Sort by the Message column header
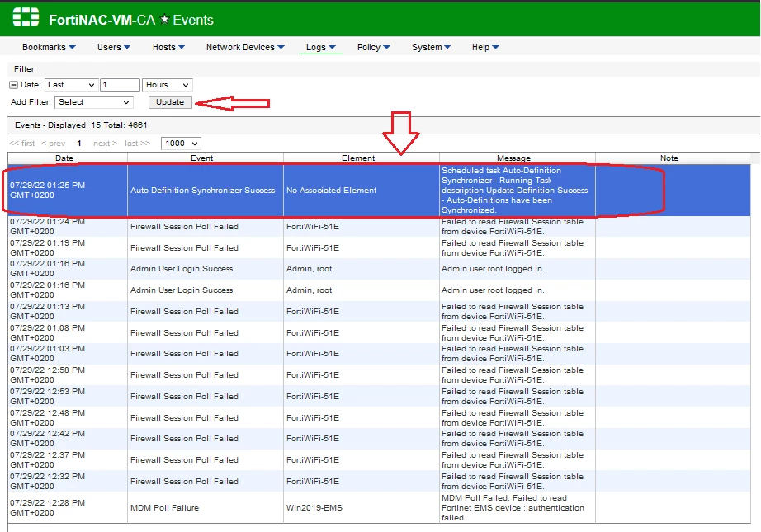The width and height of the screenshot is (761, 532). pos(513,158)
